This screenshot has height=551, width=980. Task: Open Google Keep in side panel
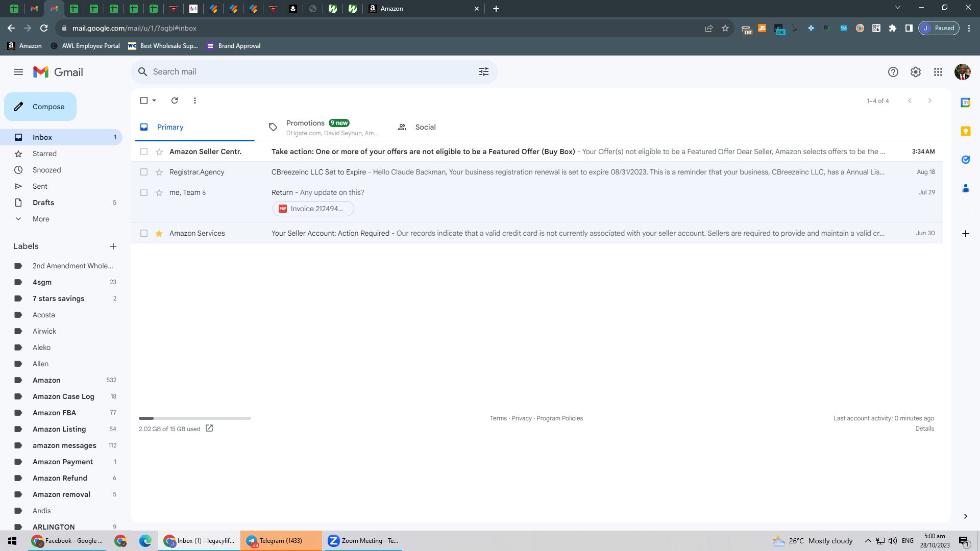[966, 131]
